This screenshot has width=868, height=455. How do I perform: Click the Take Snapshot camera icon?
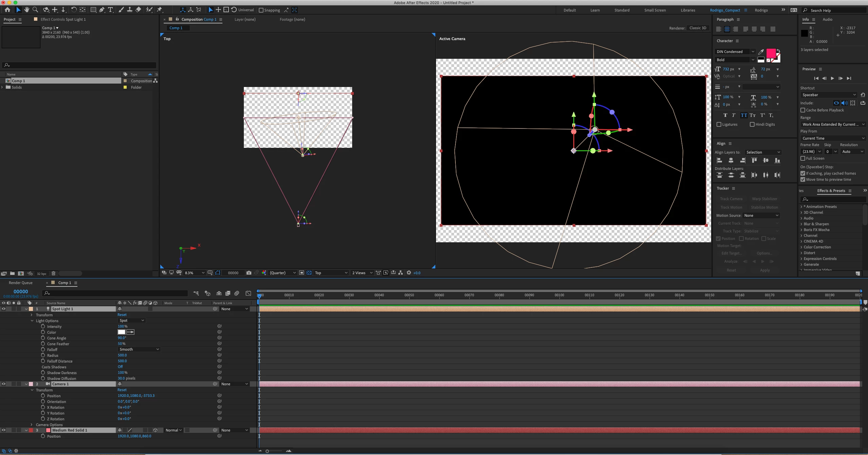249,273
